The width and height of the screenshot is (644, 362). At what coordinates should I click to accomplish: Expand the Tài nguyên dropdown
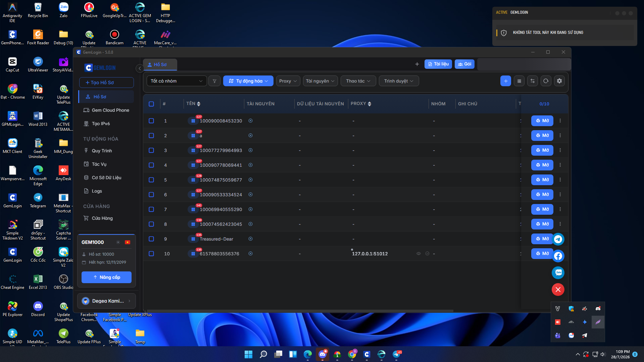tap(320, 81)
